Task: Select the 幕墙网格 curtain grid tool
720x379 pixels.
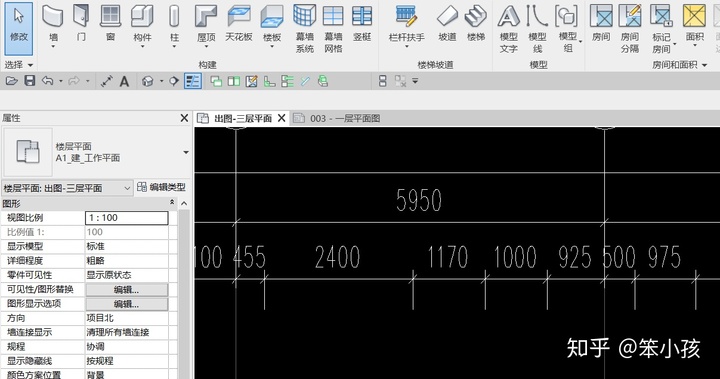Action: 333,28
